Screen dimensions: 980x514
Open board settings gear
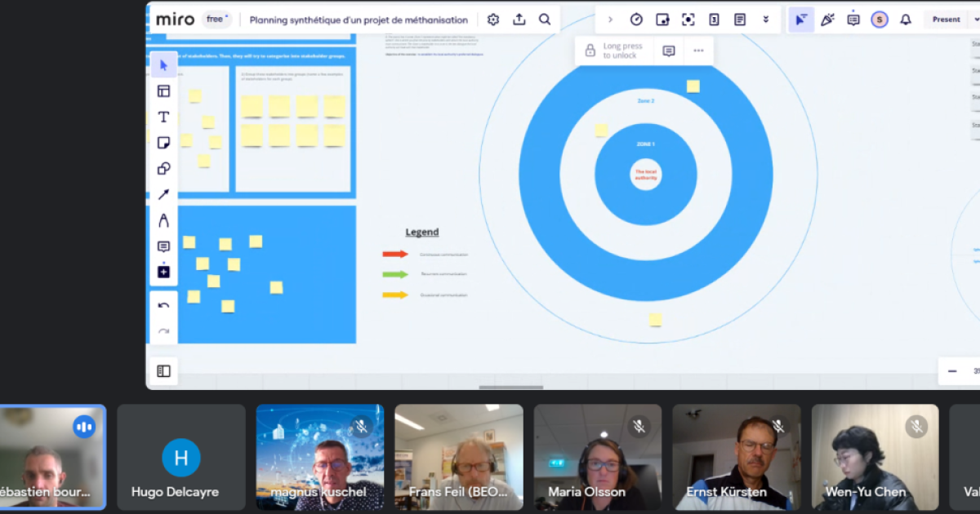pyautogui.click(x=493, y=20)
